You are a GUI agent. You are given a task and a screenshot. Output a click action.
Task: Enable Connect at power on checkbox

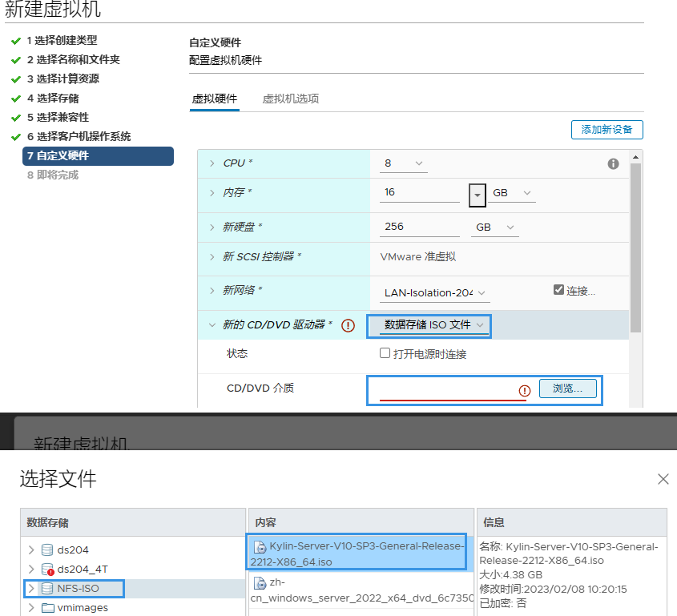click(x=385, y=353)
